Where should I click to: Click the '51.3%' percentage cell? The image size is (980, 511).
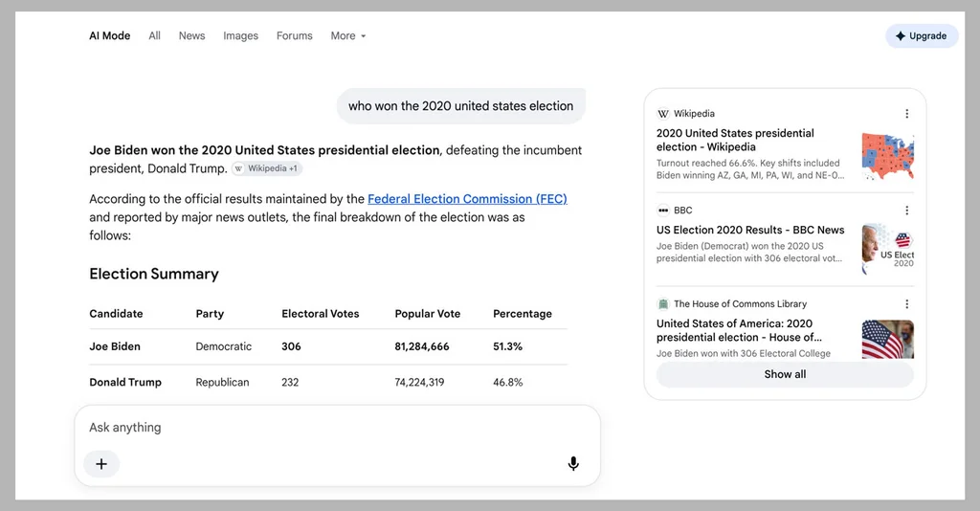tap(507, 346)
